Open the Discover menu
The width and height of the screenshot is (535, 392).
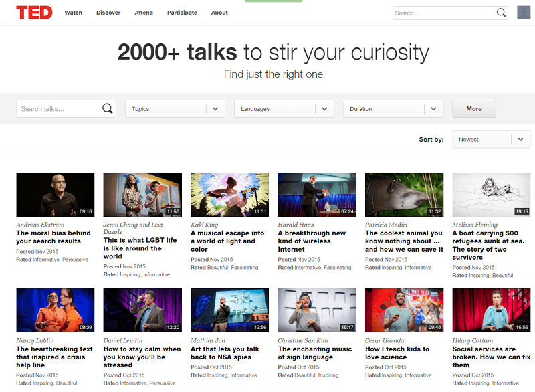coord(108,13)
